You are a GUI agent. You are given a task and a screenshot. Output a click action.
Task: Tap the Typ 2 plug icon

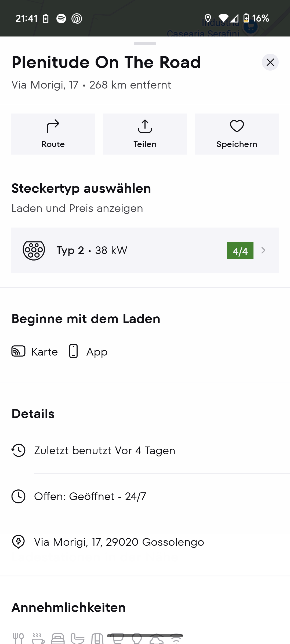pos(34,250)
